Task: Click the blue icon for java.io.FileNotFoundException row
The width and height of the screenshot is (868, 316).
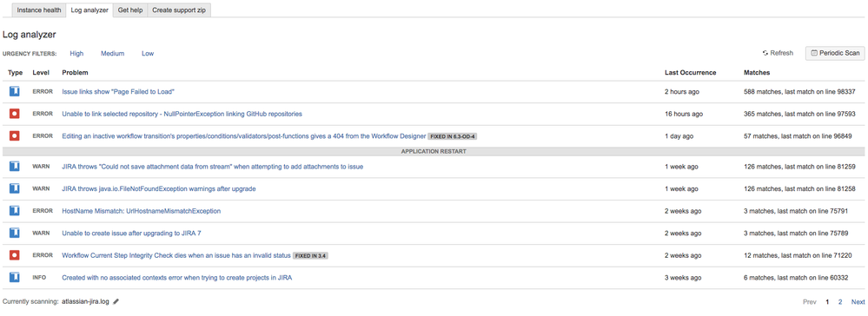Action: tap(15, 188)
